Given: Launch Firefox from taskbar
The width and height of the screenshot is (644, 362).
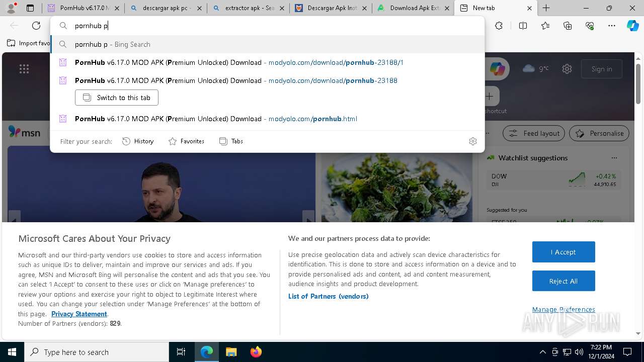Looking at the screenshot, I should pos(256,352).
